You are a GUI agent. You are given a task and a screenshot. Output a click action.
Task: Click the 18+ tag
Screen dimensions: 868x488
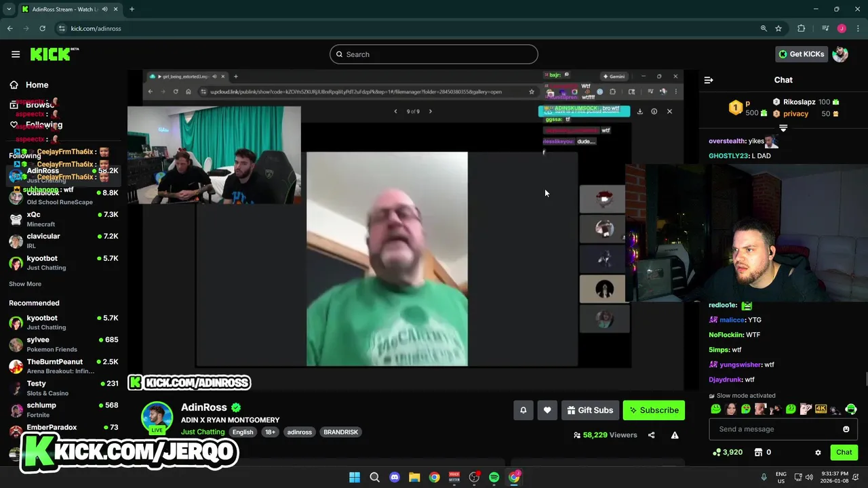(270, 432)
